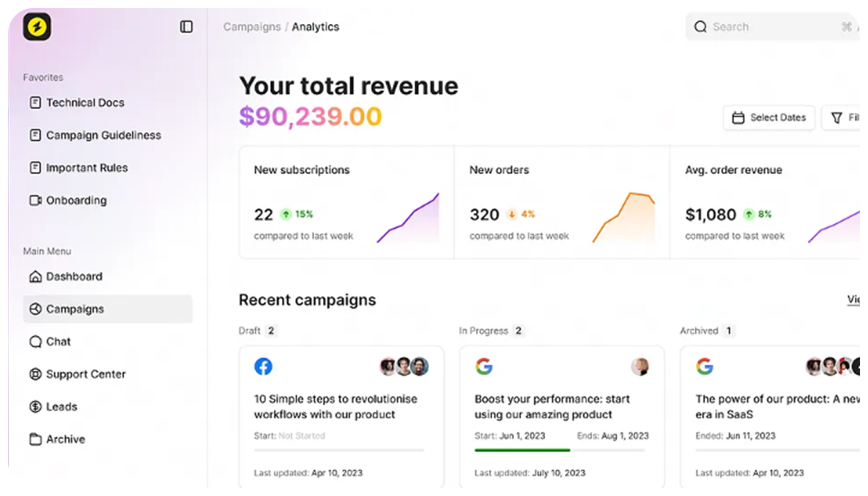
Task: Open the Campaign Guideliness document
Action: (103, 135)
